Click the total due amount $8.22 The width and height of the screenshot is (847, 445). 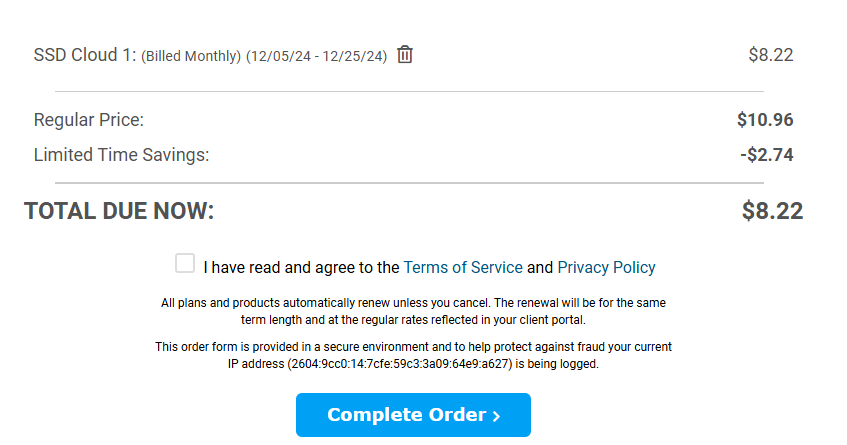tap(772, 211)
